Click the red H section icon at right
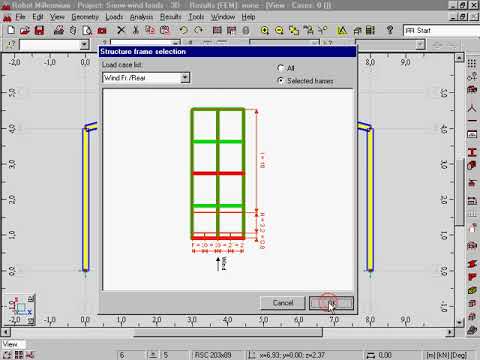 pos(472,152)
